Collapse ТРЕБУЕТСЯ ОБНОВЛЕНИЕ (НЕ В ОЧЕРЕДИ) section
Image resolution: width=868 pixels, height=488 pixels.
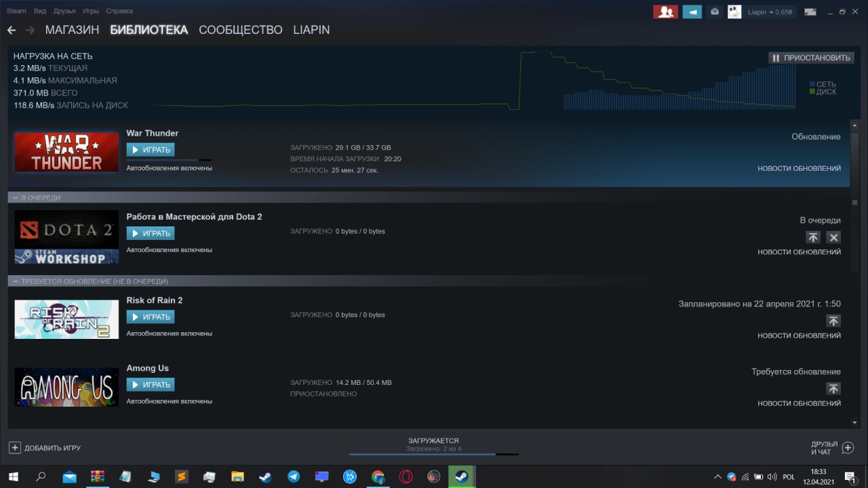pyautogui.click(x=15, y=281)
